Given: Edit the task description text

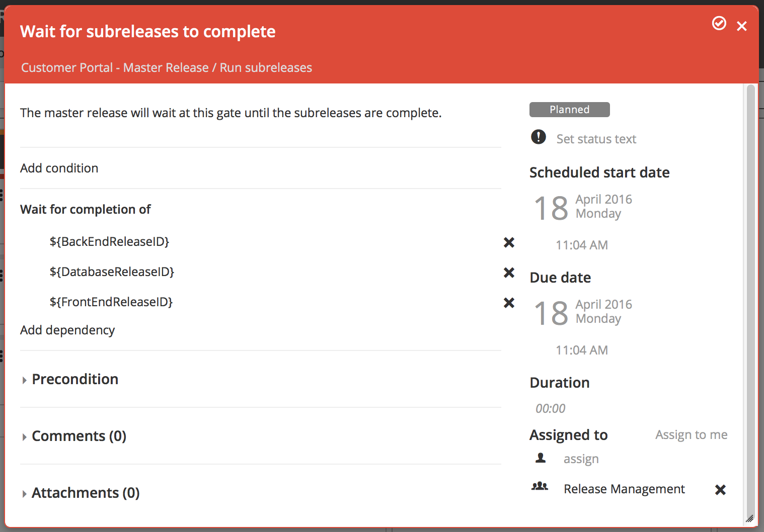Looking at the screenshot, I should pos(231,113).
